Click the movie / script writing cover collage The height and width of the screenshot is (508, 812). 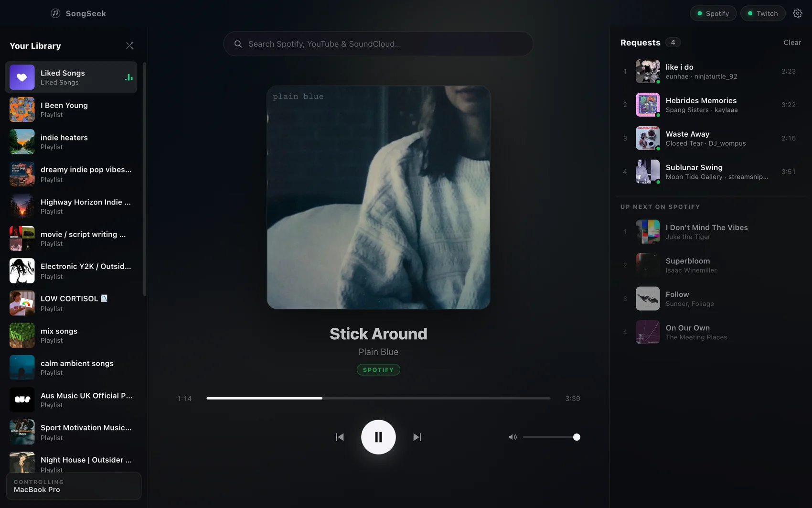point(22,238)
